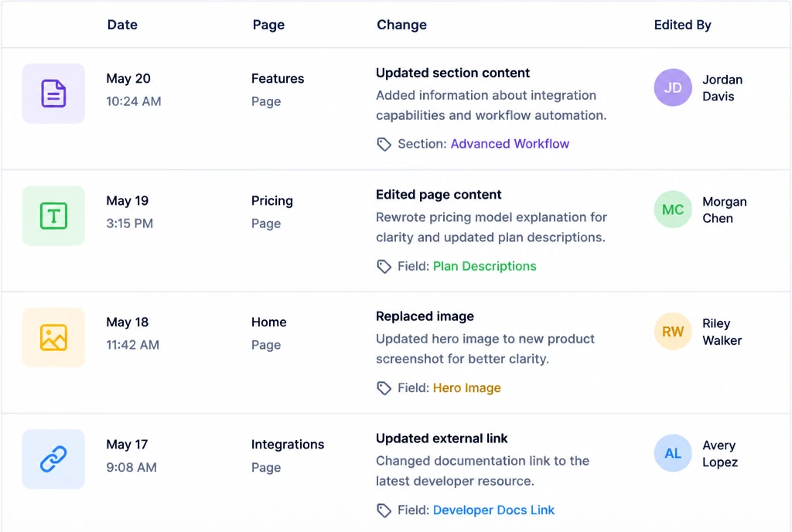Click the Features page name
792x532 pixels.
click(x=278, y=79)
